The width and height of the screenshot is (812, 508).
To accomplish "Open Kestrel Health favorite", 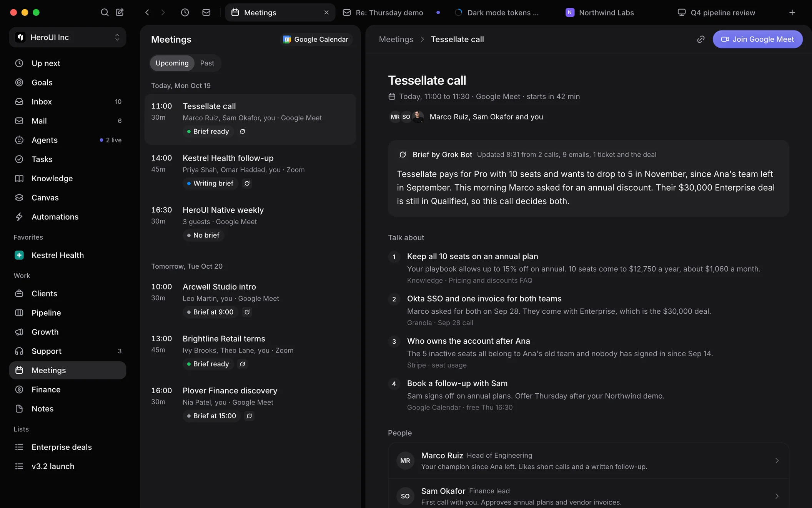I will pyautogui.click(x=68, y=255).
